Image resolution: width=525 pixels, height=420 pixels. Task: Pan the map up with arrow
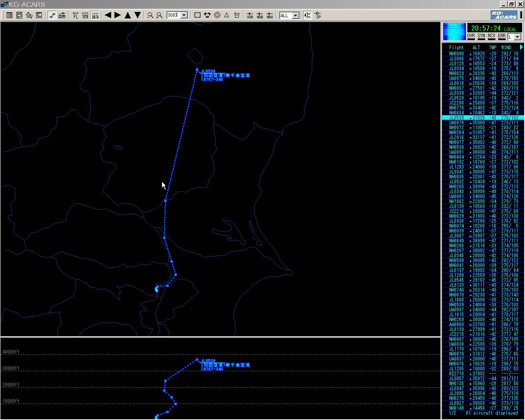pyautogui.click(x=128, y=15)
